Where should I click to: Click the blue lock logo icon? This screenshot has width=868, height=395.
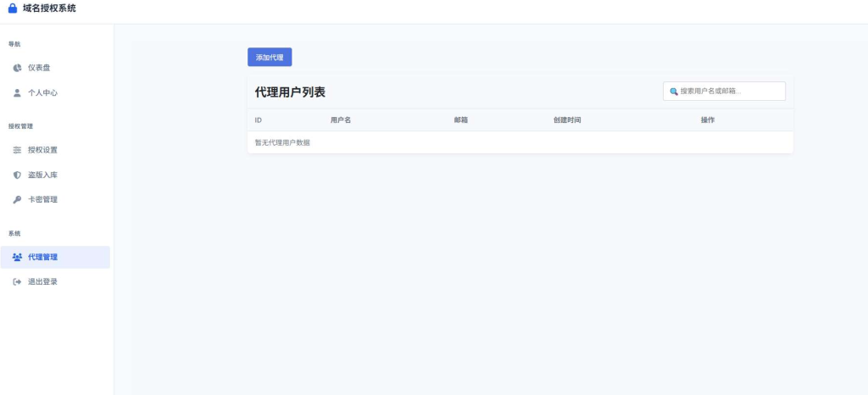(x=13, y=8)
